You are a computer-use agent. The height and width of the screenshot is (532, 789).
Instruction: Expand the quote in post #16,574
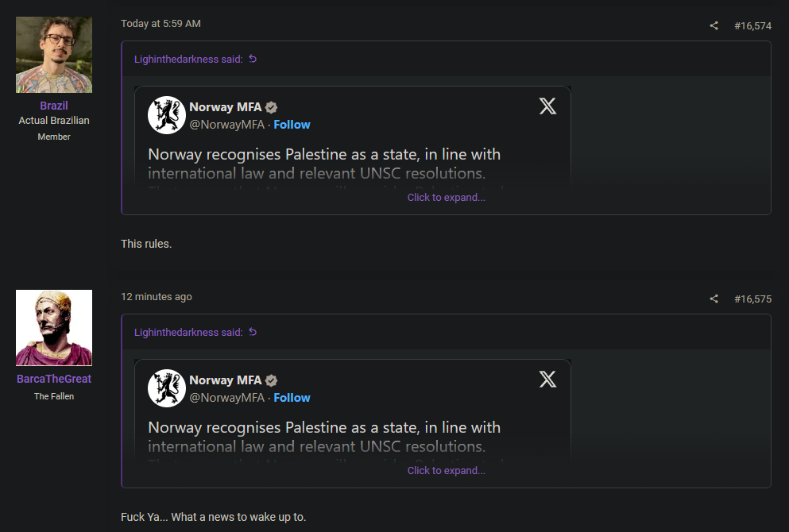[447, 198]
